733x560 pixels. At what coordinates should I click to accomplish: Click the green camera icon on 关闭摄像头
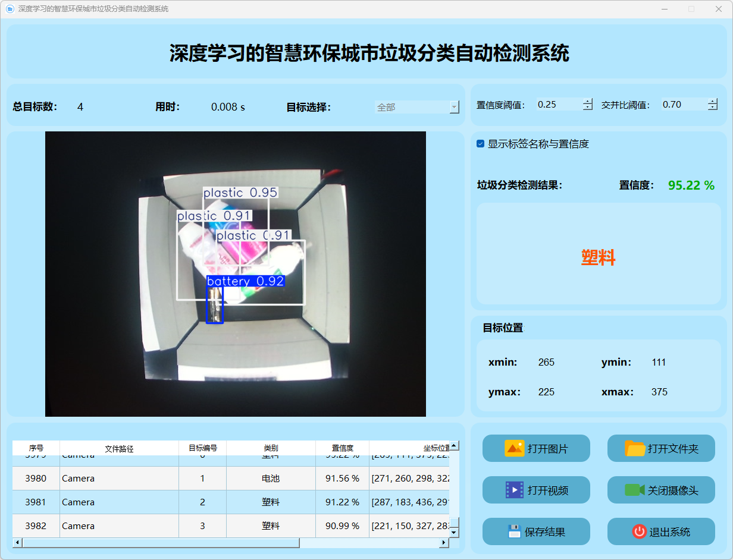634,490
